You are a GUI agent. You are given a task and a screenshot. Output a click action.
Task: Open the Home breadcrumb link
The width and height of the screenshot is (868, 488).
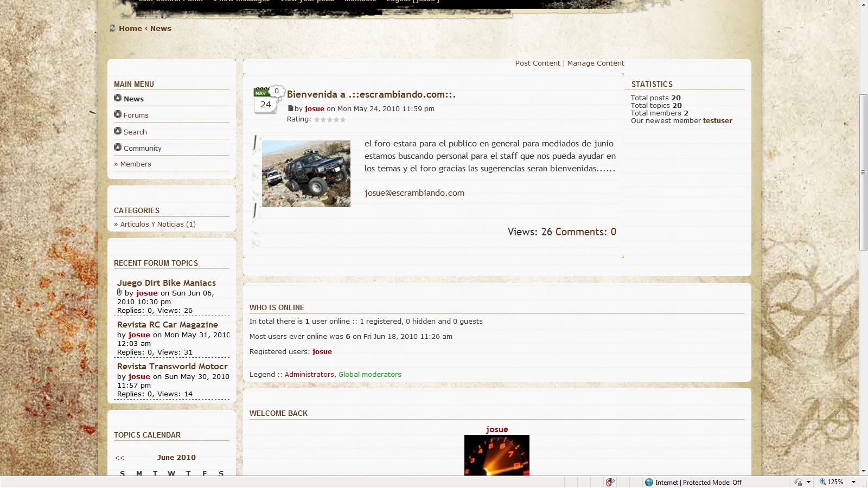click(x=130, y=28)
